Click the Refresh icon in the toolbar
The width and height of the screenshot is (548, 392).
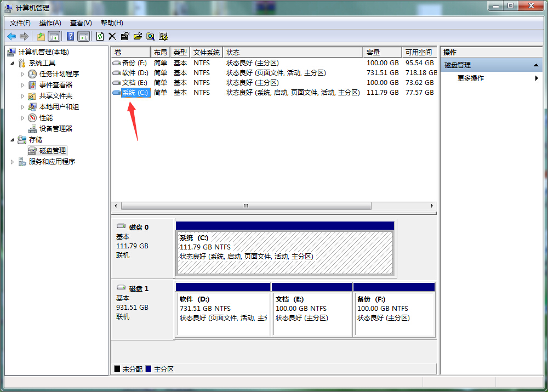(100, 36)
